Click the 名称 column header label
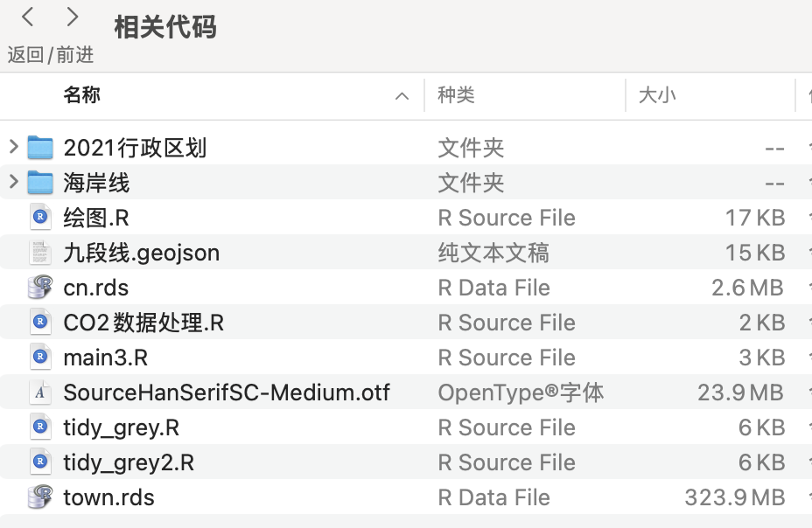The width and height of the screenshot is (812, 528). (81, 95)
